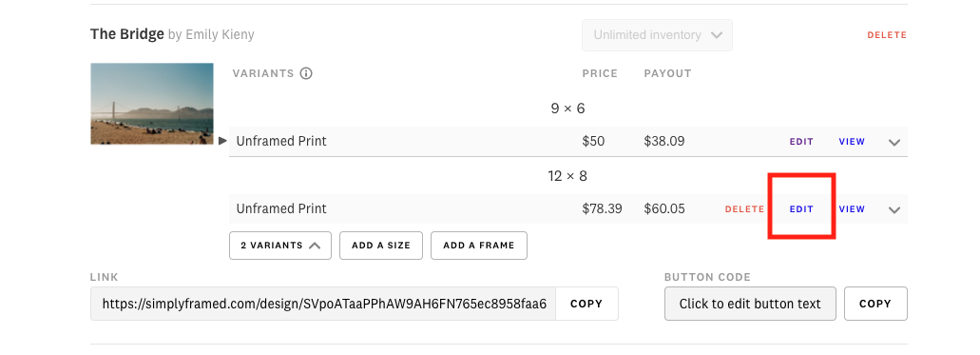This screenshot has height=355, width=980.
Task: Edit the 12 × 8 Unframed Print variant
Action: 801,209
